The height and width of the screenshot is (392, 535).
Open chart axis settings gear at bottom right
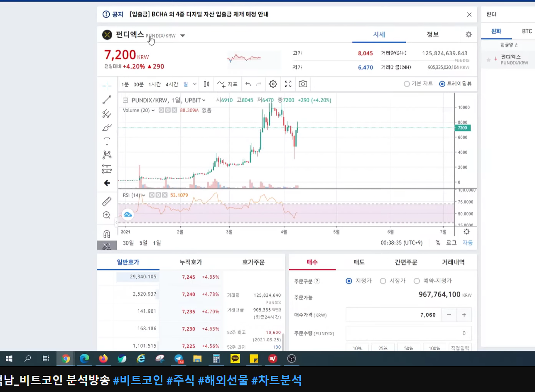click(x=466, y=232)
